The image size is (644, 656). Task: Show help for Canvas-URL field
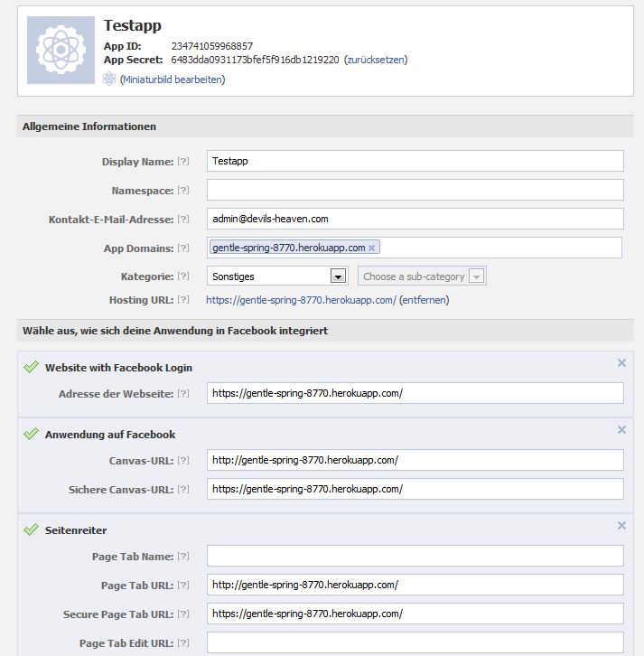point(183,461)
